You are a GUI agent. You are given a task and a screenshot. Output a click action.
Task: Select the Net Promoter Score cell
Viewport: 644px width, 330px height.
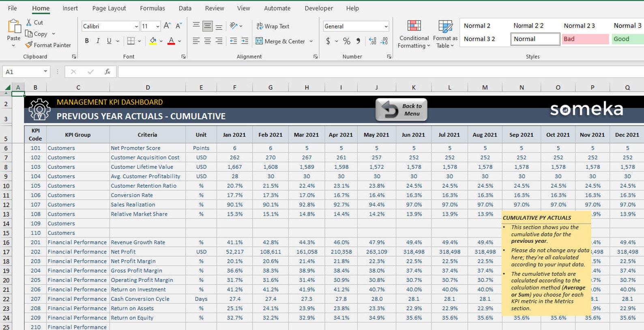148,148
